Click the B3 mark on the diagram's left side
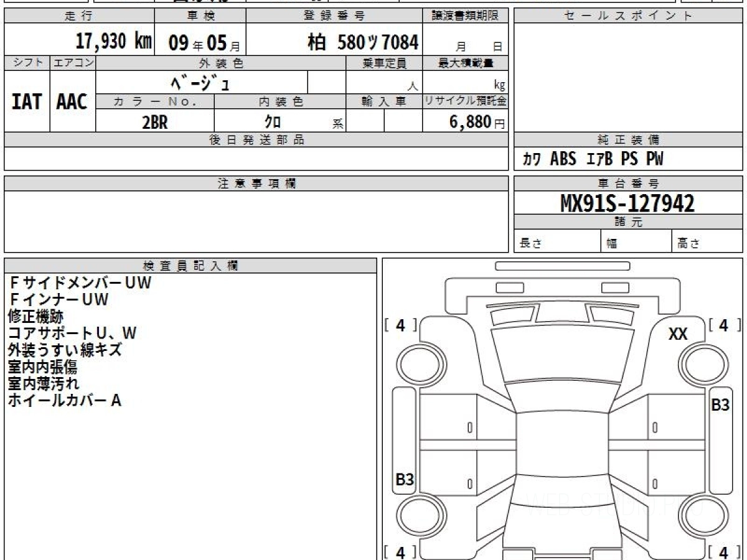747x560 pixels. [x=405, y=479]
